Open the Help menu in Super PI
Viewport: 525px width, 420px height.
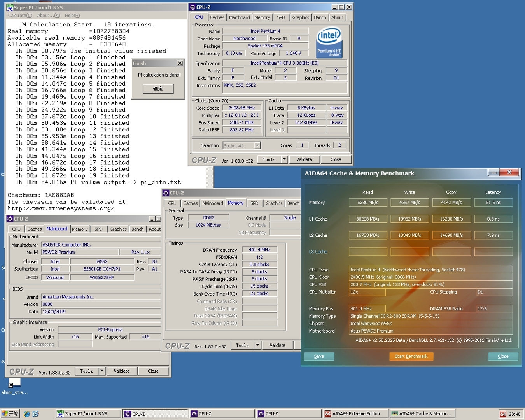[72, 16]
